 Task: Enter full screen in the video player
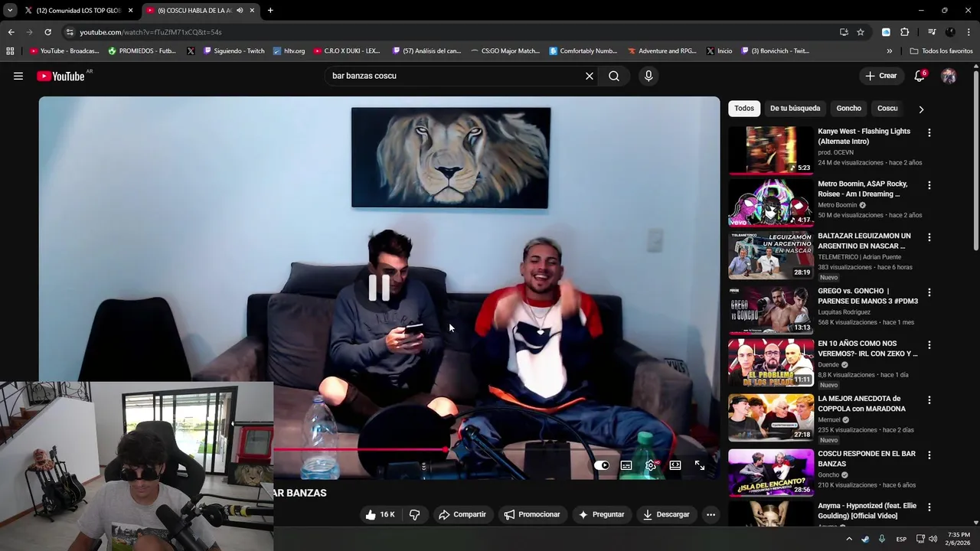pyautogui.click(x=700, y=465)
